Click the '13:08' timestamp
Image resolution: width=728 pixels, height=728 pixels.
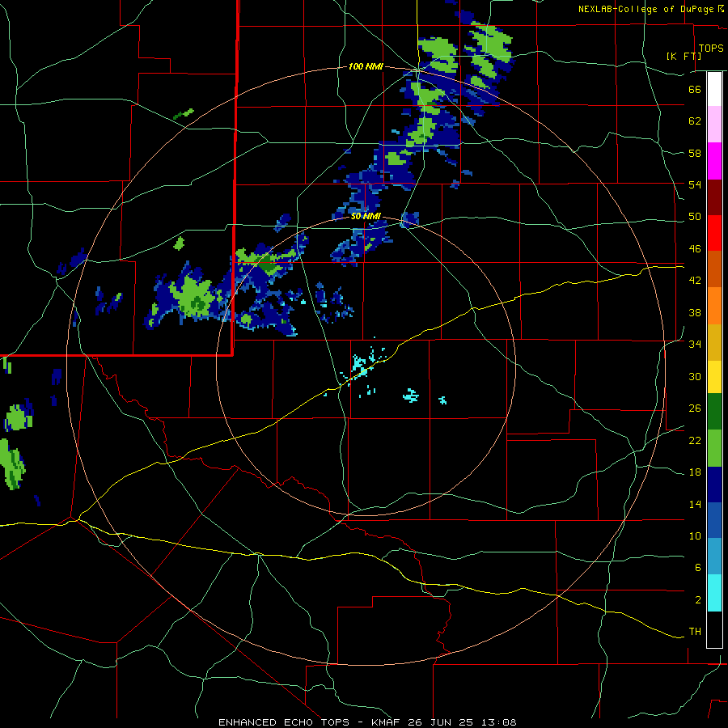[497, 722]
